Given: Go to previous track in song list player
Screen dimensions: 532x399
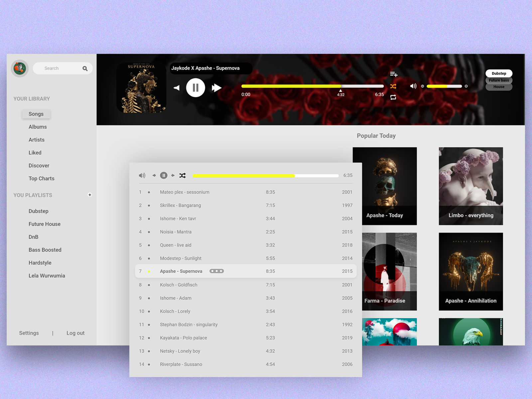Looking at the screenshot, I should 154,175.
